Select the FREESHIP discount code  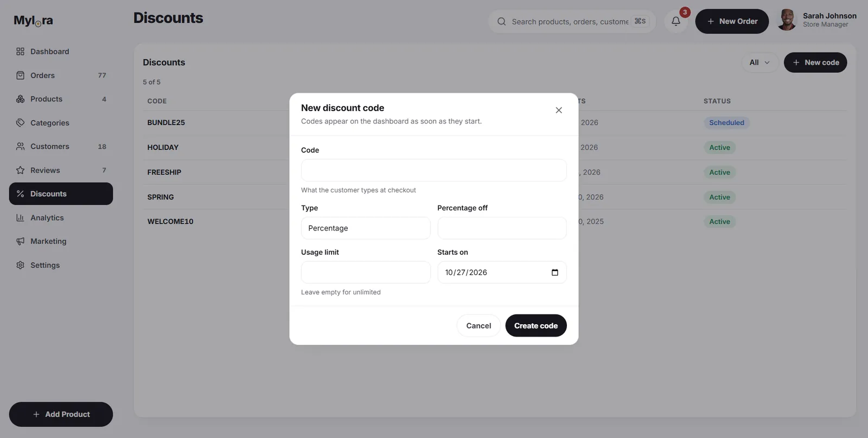click(164, 172)
